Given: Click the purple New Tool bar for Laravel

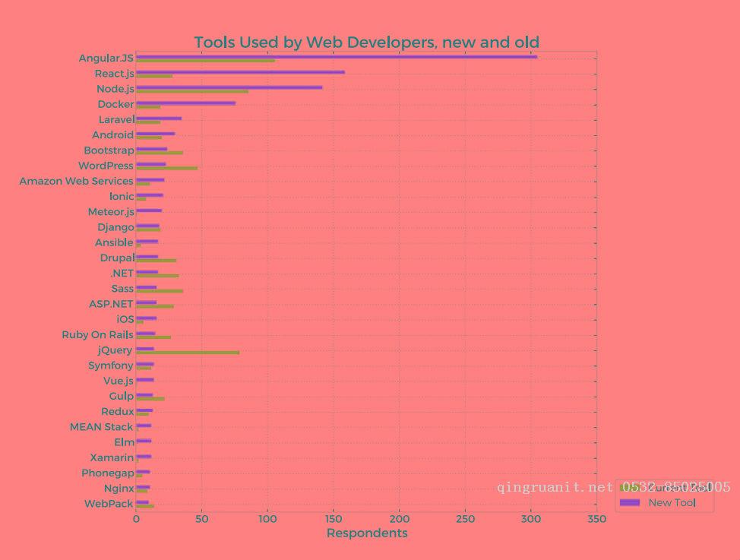Looking at the screenshot, I should coord(159,118).
